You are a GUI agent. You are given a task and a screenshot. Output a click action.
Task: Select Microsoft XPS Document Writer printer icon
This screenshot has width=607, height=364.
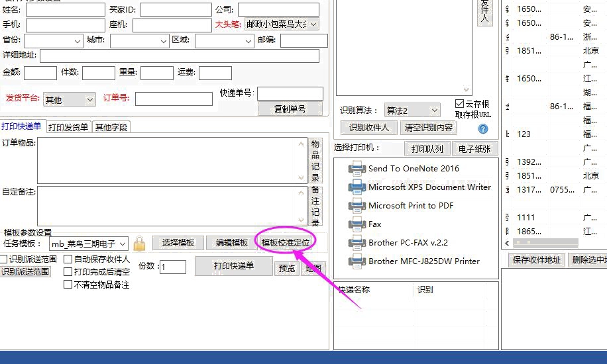pos(358,187)
